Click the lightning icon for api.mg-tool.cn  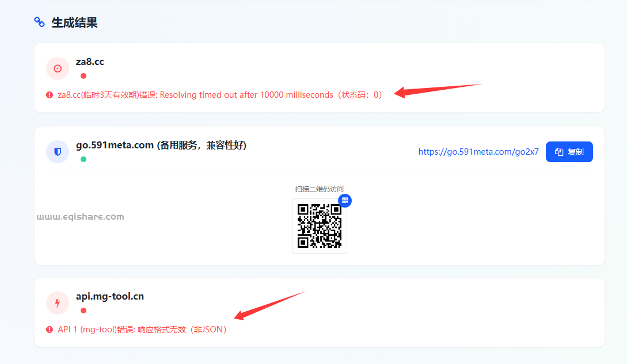(57, 303)
